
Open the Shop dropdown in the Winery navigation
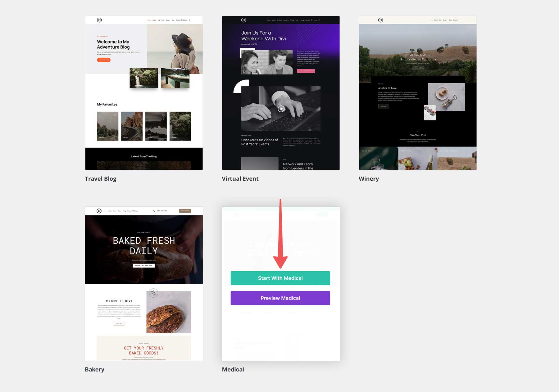(445, 20)
